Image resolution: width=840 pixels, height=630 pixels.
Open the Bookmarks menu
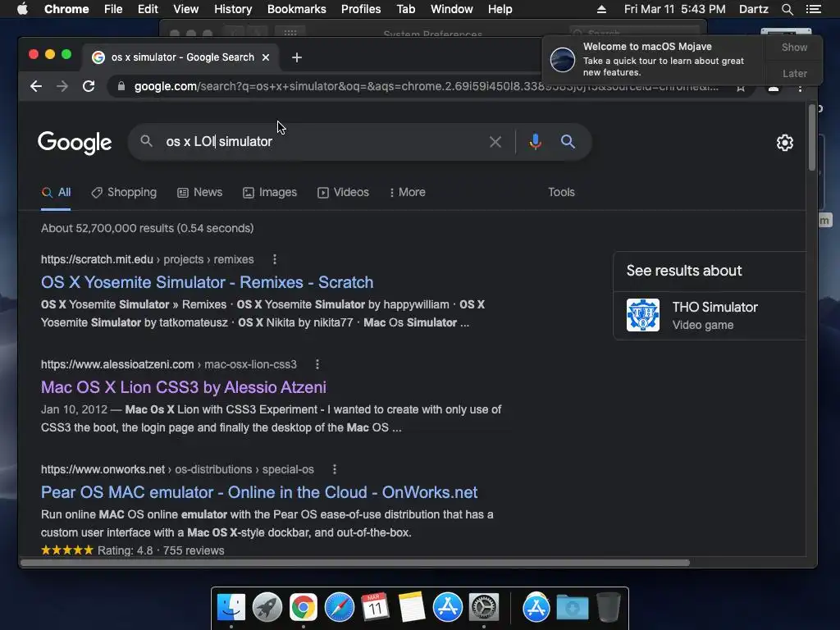point(297,9)
